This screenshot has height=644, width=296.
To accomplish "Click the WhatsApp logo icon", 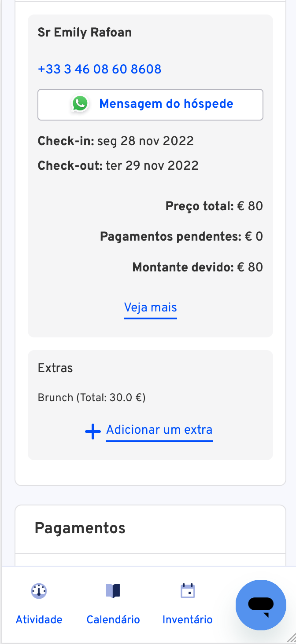I will (80, 104).
